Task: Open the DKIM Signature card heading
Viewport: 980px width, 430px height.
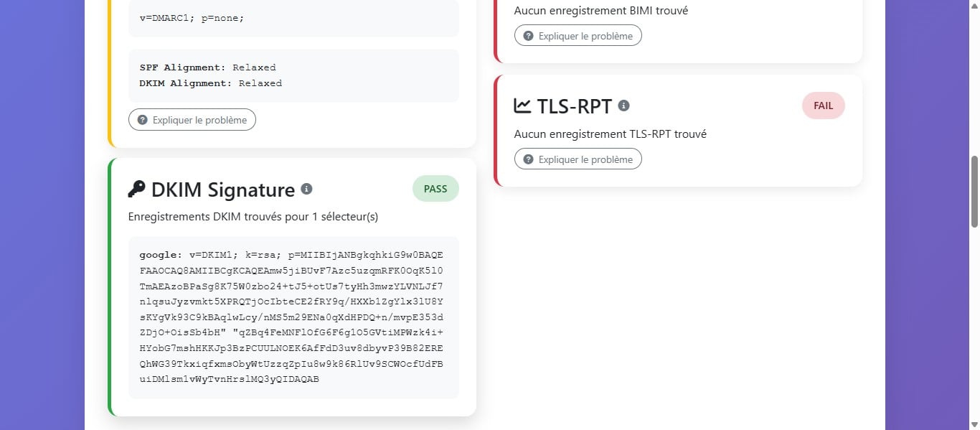Action: (x=222, y=189)
